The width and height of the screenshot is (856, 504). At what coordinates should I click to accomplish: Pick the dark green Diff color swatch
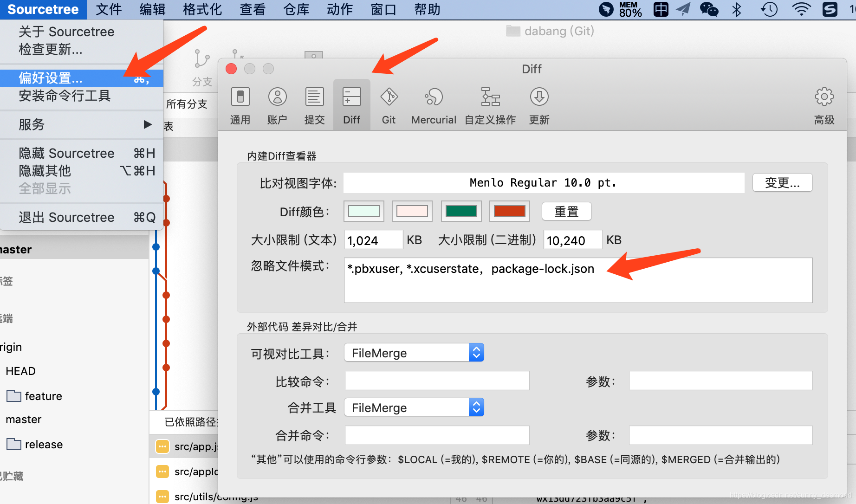pyautogui.click(x=460, y=211)
